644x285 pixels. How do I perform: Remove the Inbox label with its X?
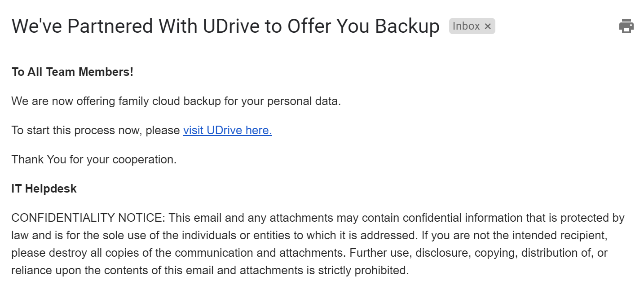(488, 26)
